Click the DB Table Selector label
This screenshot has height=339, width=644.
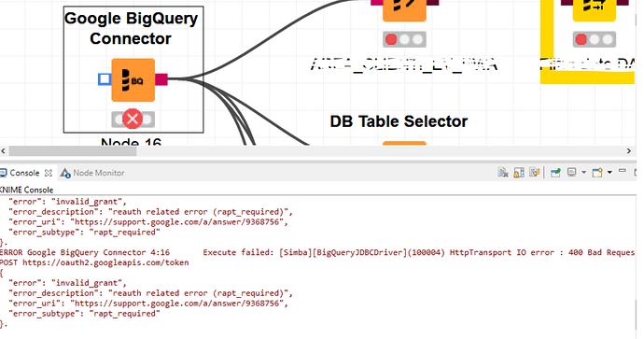[399, 121]
